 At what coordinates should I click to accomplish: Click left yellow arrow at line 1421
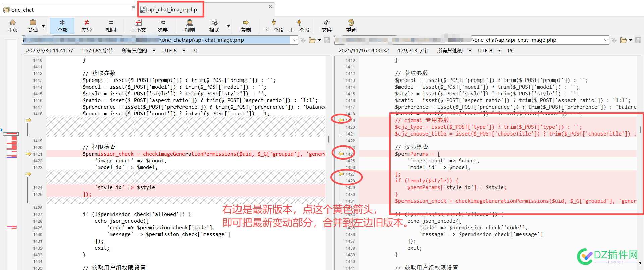click(29, 154)
